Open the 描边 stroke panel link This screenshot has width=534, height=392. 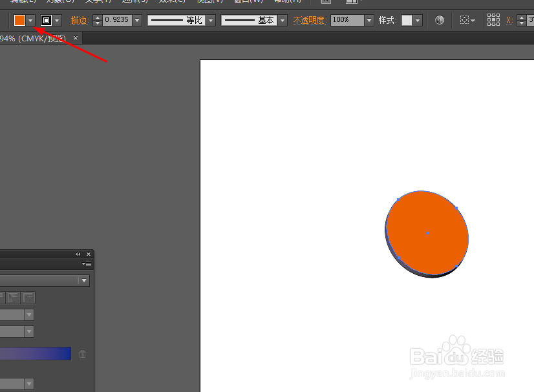click(80, 21)
